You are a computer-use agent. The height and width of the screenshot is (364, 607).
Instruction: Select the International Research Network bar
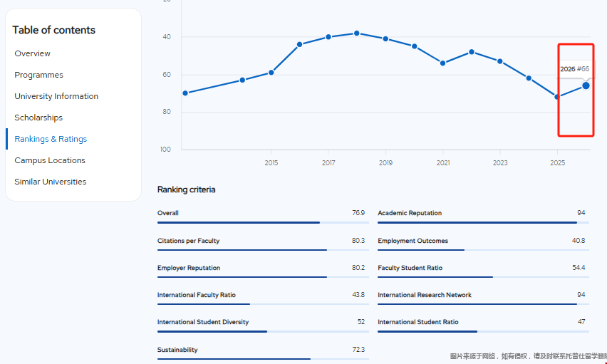pos(483,304)
